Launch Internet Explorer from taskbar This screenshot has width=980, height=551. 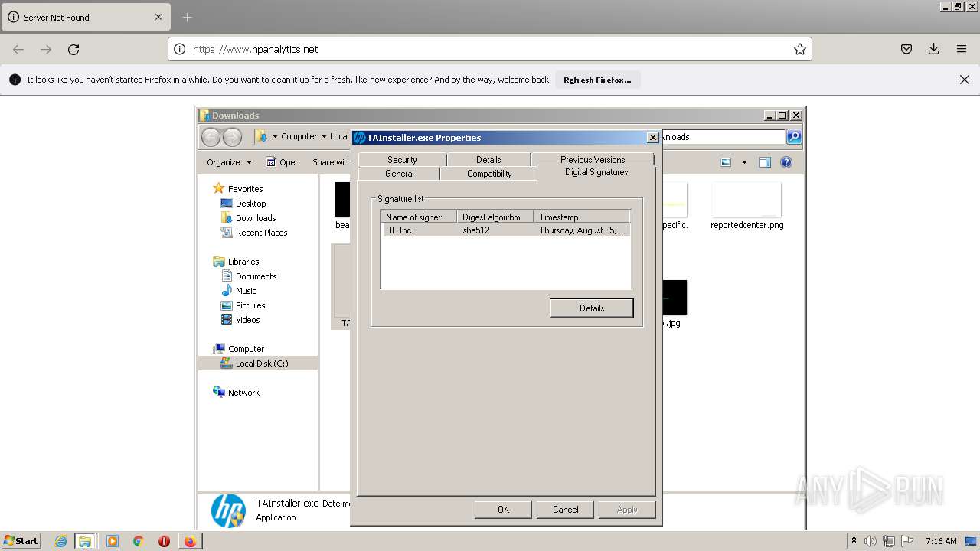tap(60, 541)
